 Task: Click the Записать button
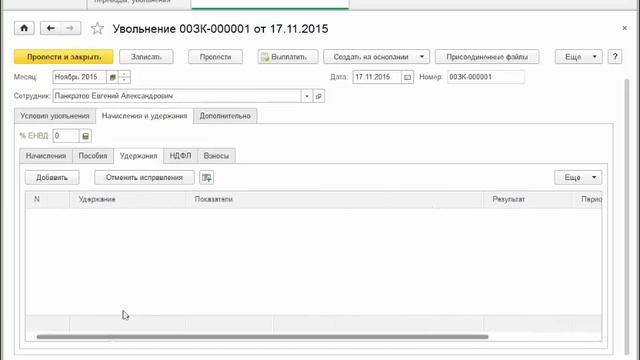tap(146, 57)
